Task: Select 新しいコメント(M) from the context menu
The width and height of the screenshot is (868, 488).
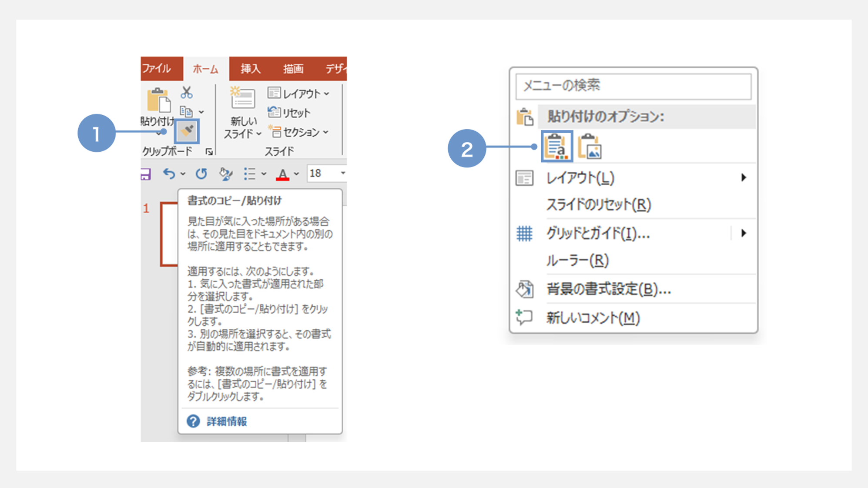Action: pos(593,318)
